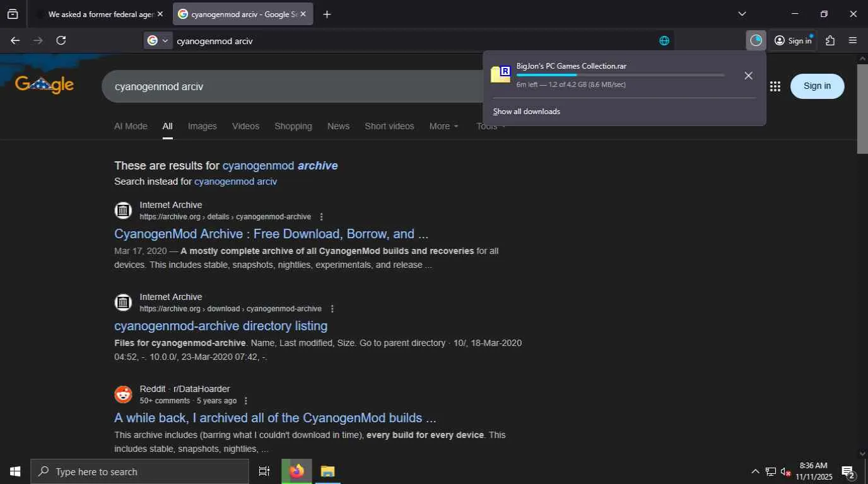Screen dimensions: 868x484
Task: Open 'cyanogenmod-archive directory listing' result
Action: [x=221, y=326]
